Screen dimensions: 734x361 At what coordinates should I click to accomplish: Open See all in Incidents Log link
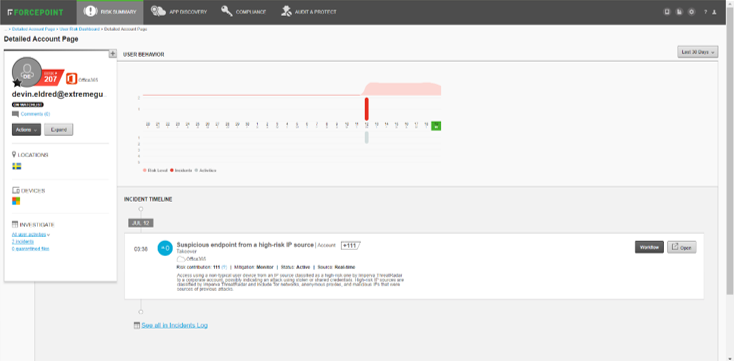coord(175,325)
